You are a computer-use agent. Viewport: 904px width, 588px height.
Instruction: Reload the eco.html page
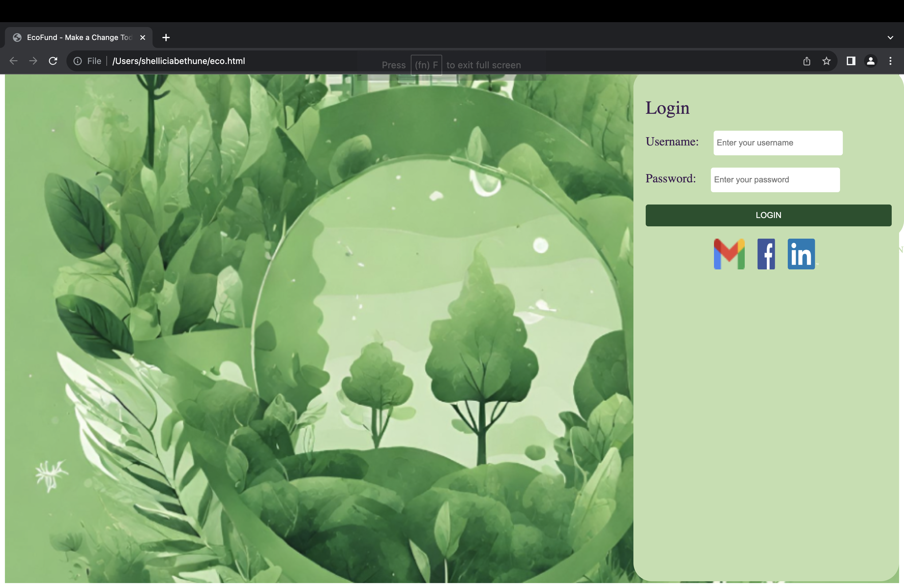point(53,61)
